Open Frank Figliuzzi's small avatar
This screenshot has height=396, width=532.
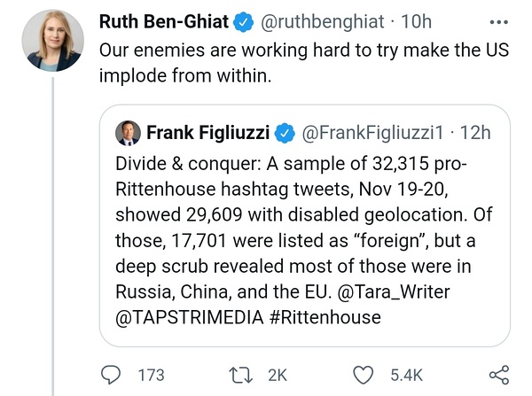pos(129,133)
